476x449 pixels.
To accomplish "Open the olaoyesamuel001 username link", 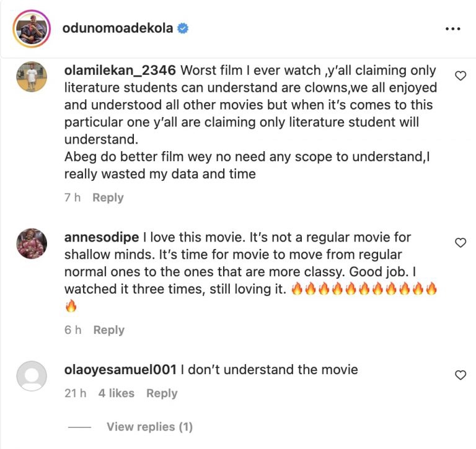I will coord(120,370).
